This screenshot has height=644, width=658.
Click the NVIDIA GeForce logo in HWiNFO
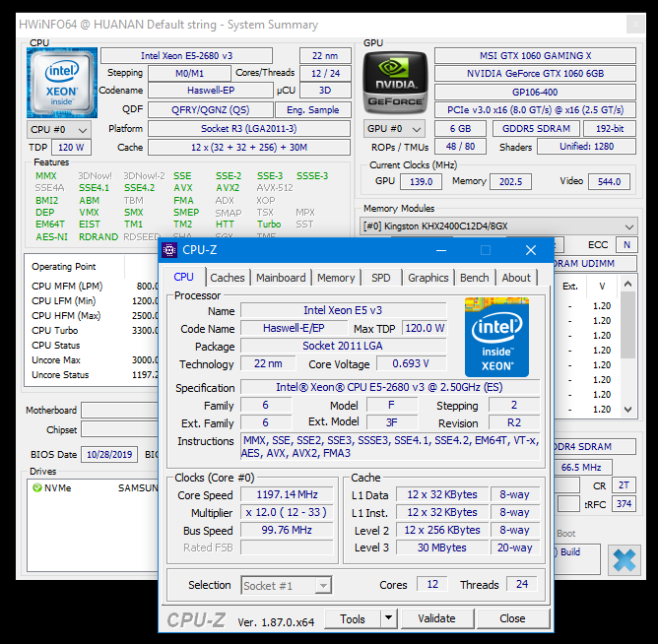coord(395,83)
